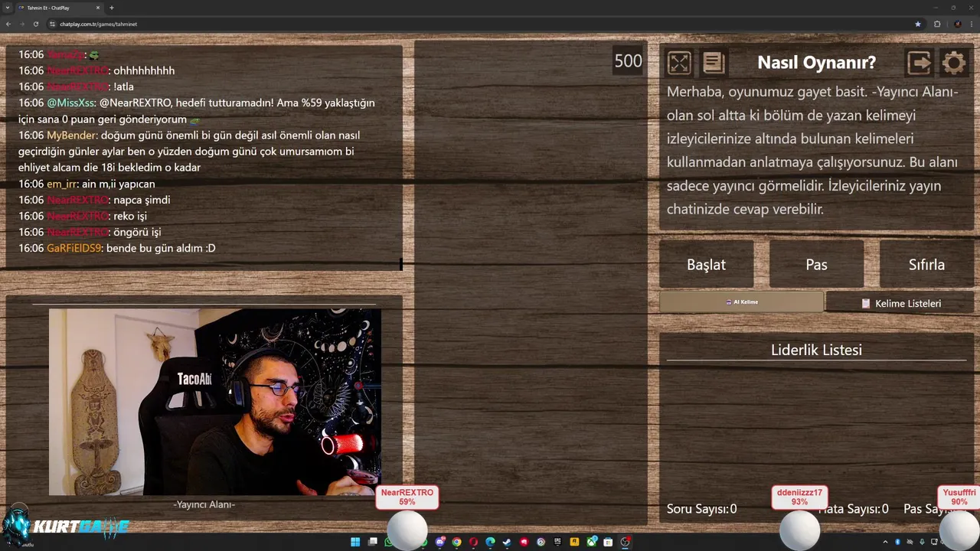Open Epic Games Launcher from the taskbar
The height and width of the screenshot is (551, 980).
coord(557,542)
